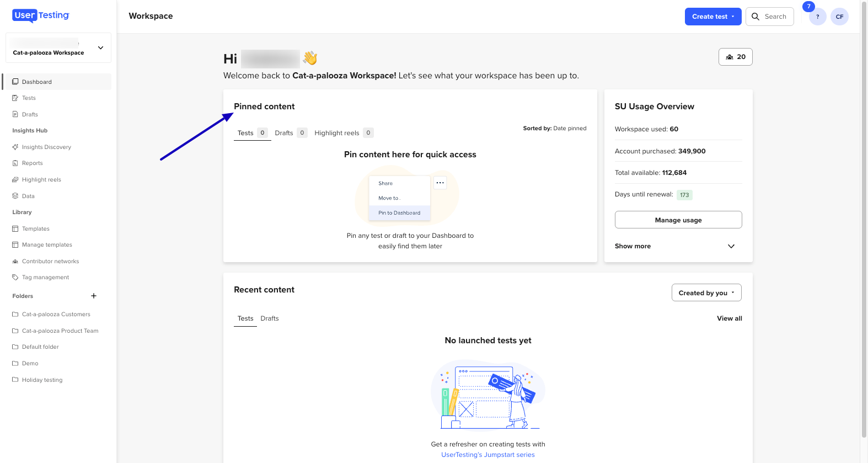Click Sorted by Date pinned
Viewport: 868px width, 463px height.
pos(555,128)
